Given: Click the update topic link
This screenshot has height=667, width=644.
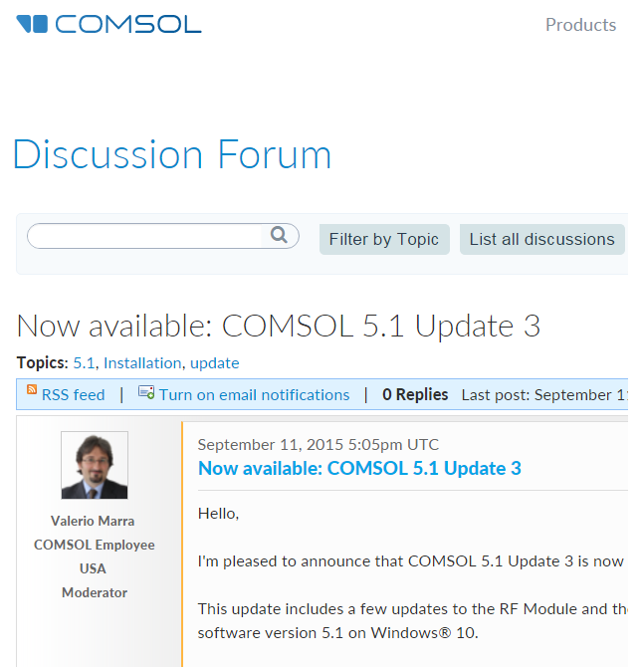Looking at the screenshot, I should point(214,363).
